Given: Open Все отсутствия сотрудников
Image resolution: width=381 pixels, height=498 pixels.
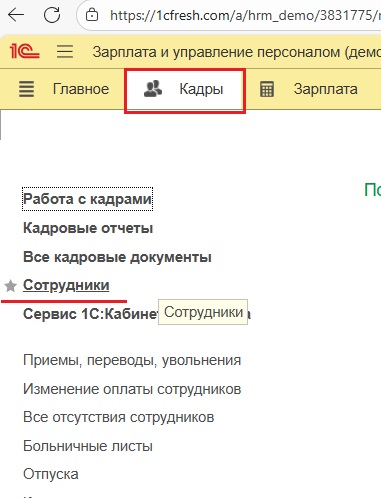Looking at the screenshot, I should pos(118,417).
